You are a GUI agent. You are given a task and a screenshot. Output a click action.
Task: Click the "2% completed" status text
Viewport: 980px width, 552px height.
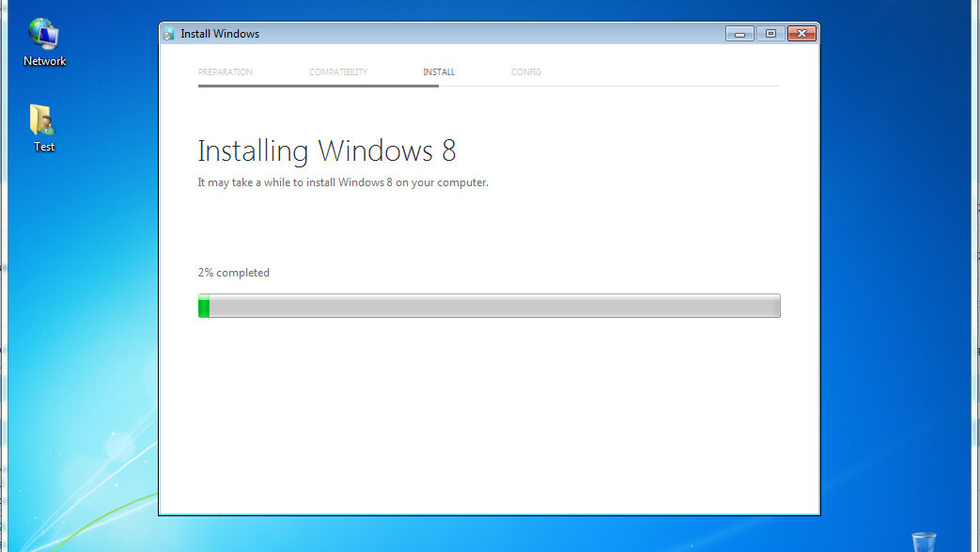click(x=234, y=273)
